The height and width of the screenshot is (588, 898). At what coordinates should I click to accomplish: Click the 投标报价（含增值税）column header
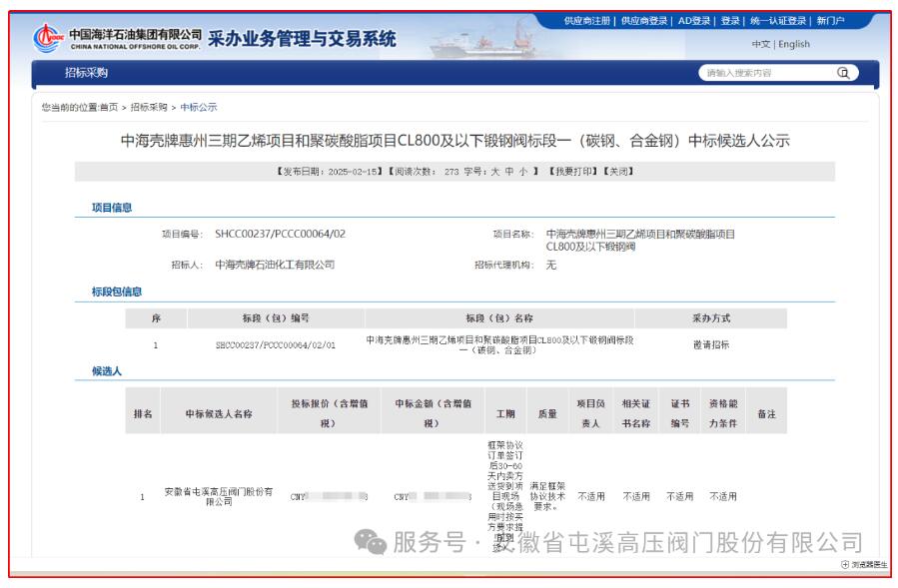tap(329, 413)
